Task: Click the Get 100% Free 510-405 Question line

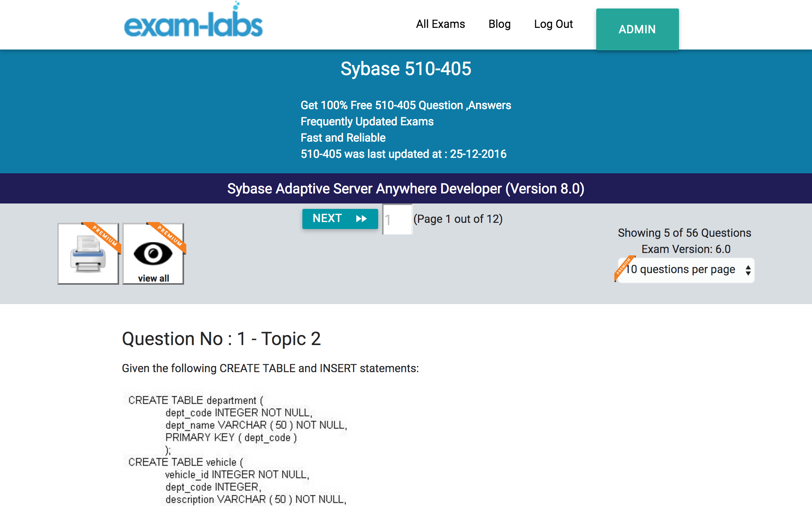Action: tap(406, 105)
